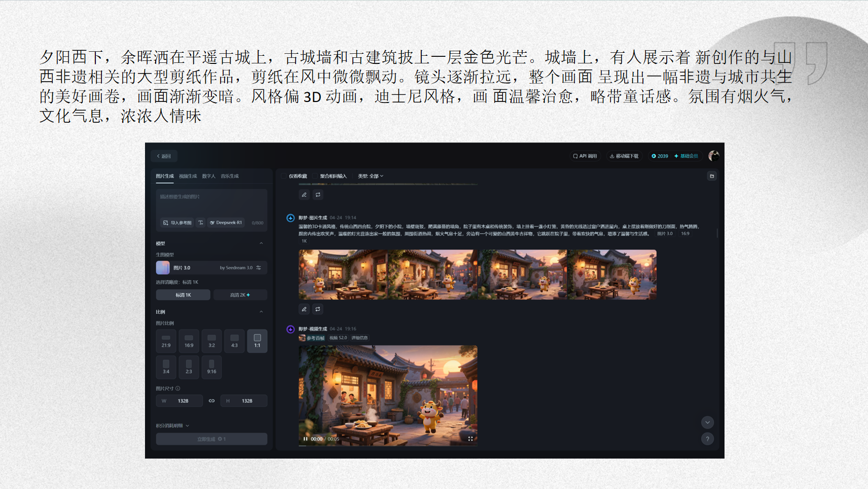868x489 pixels.
Task: Select the 9:16 aspect ratio
Action: click(211, 367)
